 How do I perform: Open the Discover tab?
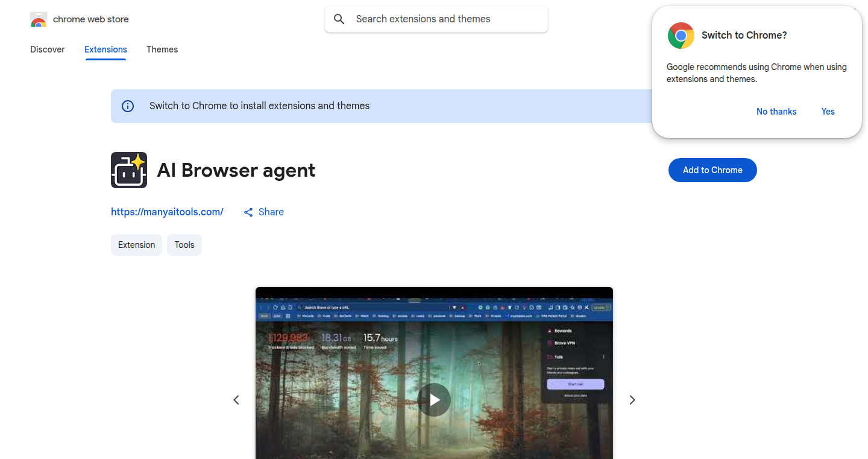48,49
